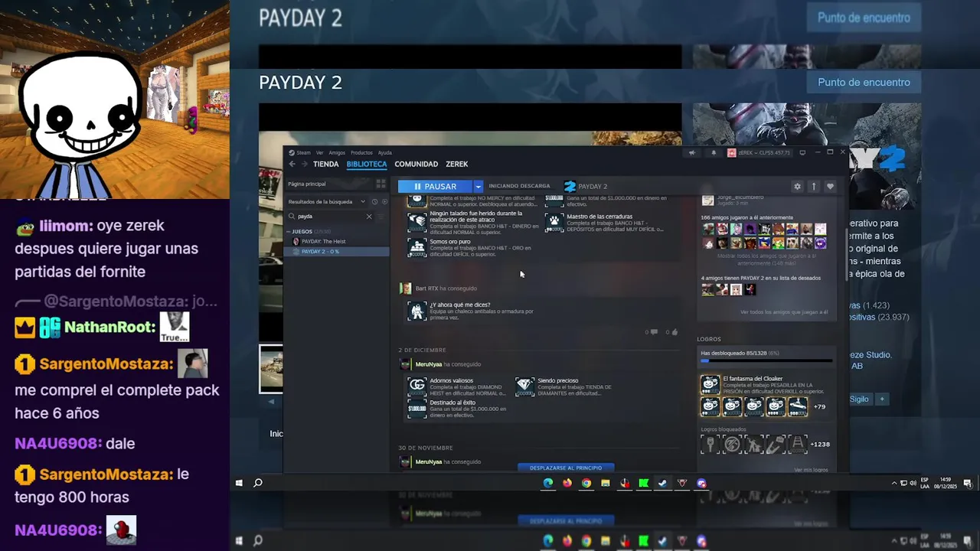The height and width of the screenshot is (551, 980).
Task: Open the Amigos menu
Action: (337, 152)
